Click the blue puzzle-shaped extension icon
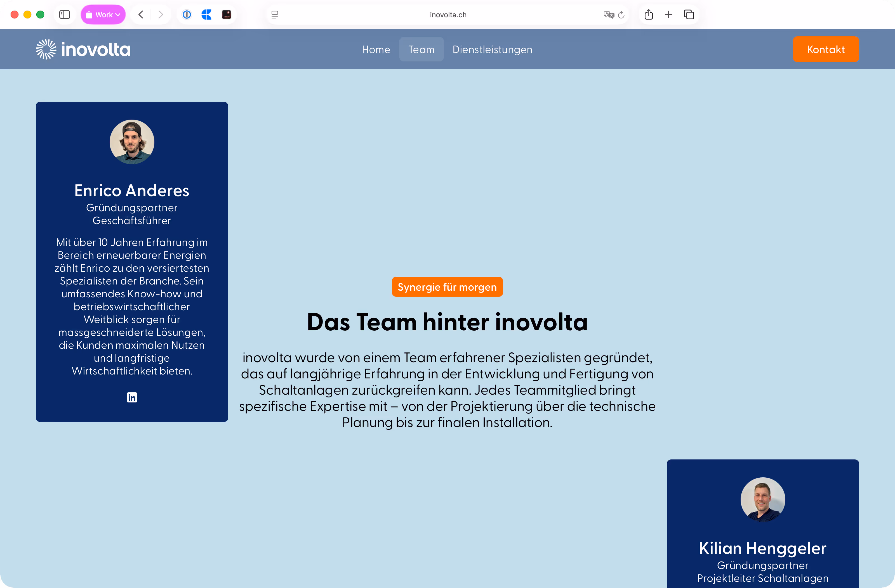This screenshot has width=895, height=588. [206, 15]
